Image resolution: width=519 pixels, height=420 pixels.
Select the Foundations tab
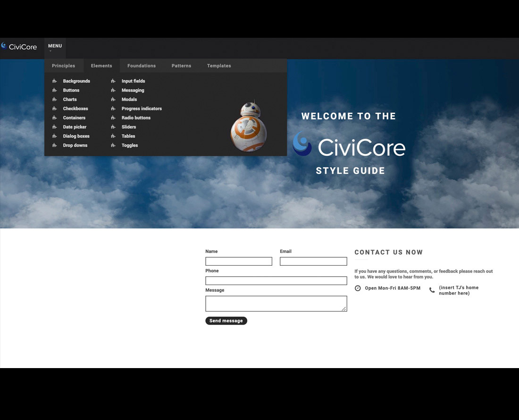click(x=142, y=66)
